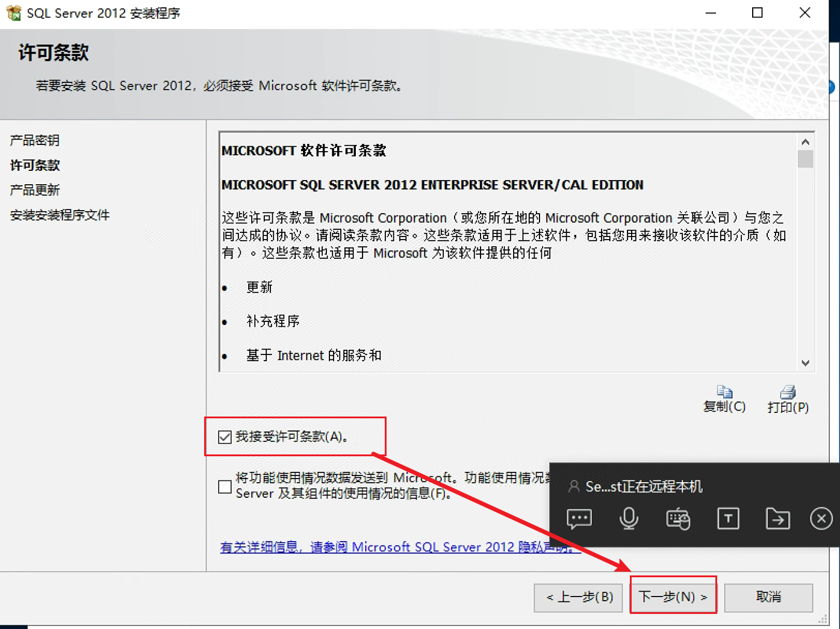Click ENTERPRISE SERVER/CAL EDITION heading line

pyautogui.click(x=432, y=185)
